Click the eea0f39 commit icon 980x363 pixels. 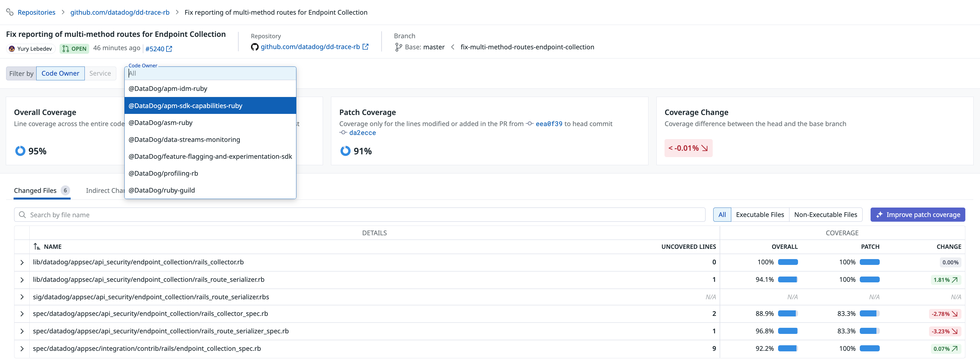(x=530, y=124)
